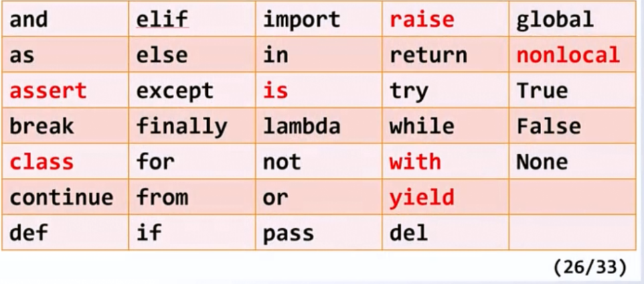Click the 'del' keyword cell
644x284 pixels.
tap(408, 233)
